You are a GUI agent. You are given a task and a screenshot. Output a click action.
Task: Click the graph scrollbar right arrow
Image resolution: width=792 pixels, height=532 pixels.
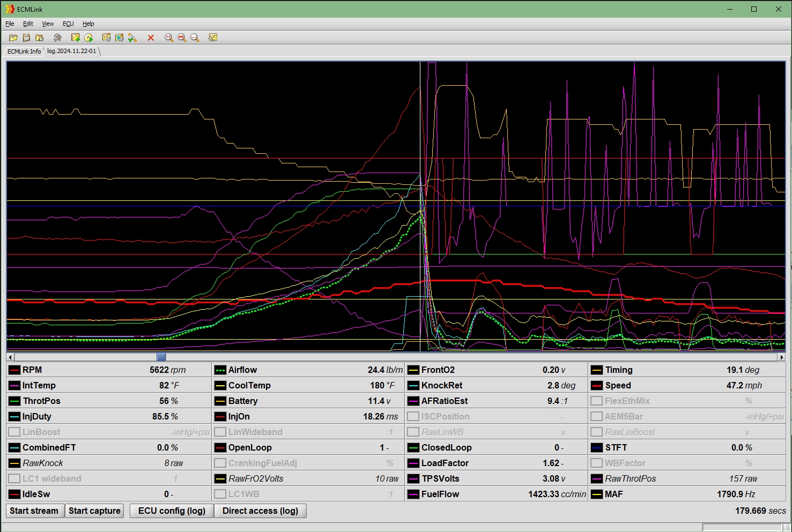coord(782,357)
